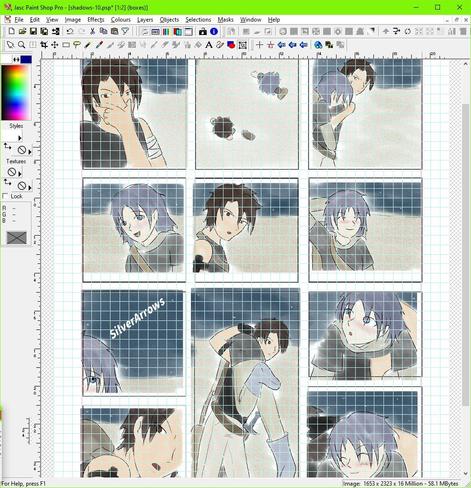Click the blue globe web toolbar icon

(318, 45)
